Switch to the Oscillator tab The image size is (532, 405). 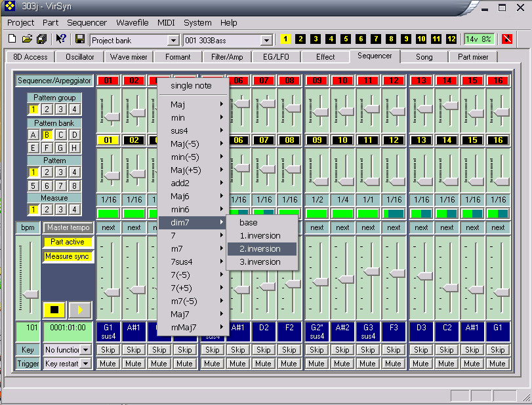[x=80, y=57]
